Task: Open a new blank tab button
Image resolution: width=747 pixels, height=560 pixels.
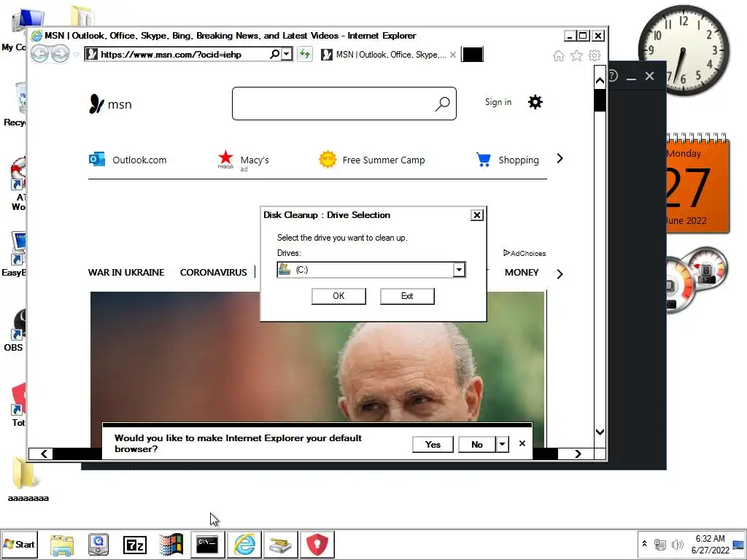Action: (473, 54)
